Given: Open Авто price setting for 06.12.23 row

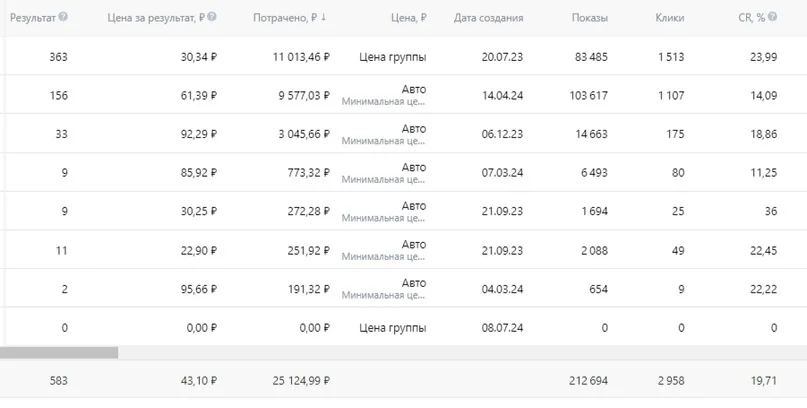Looking at the screenshot, I should pyautogui.click(x=414, y=129).
